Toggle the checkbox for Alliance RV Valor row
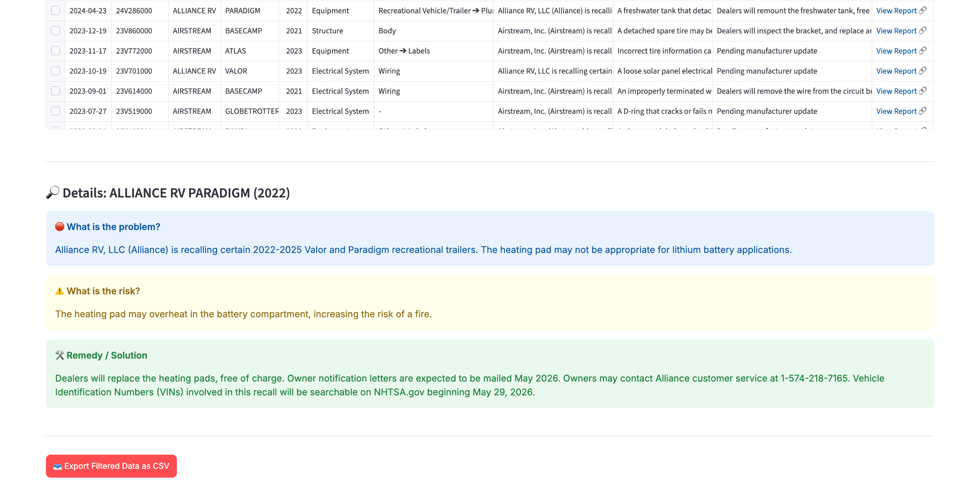Image resolution: width=980 pixels, height=496 pixels. (x=56, y=71)
